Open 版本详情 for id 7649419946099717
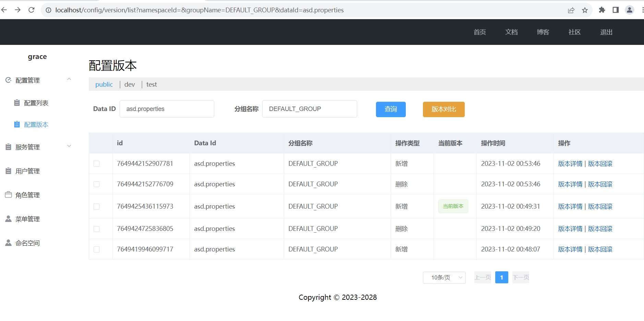 pyautogui.click(x=570, y=249)
